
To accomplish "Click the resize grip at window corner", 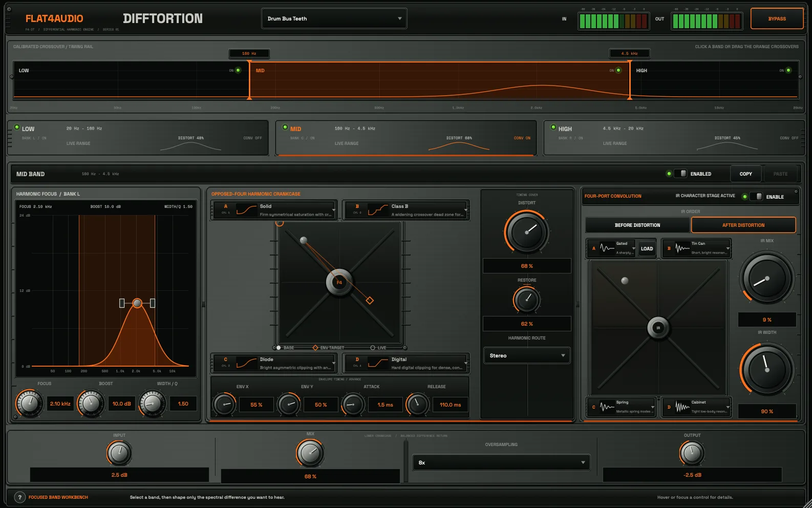I will (807, 503).
